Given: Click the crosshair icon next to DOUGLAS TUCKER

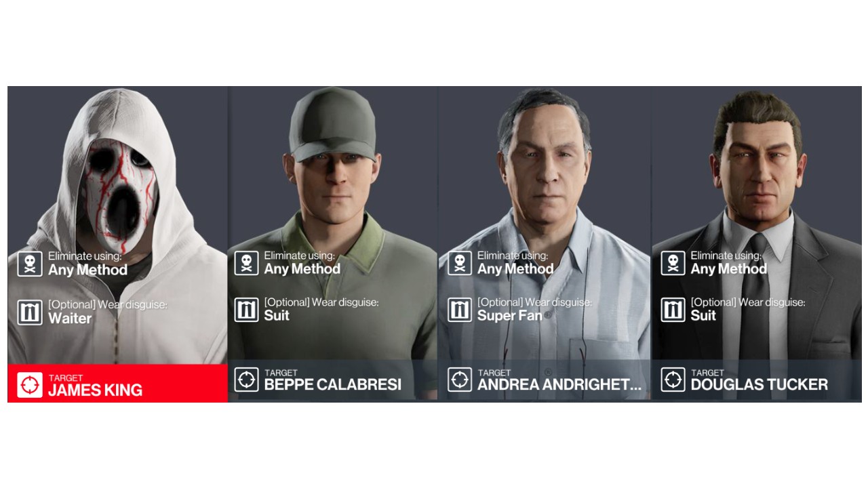Looking at the screenshot, I should click(673, 380).
